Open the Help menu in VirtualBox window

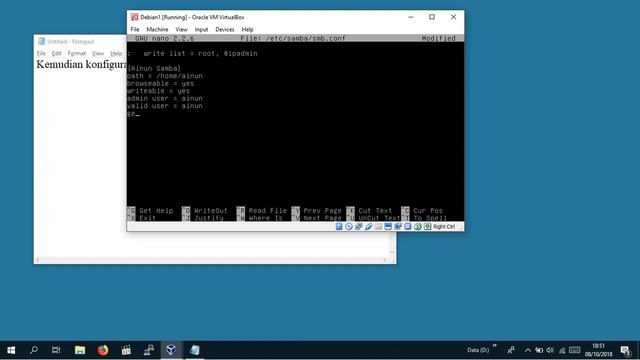[247, 29]
